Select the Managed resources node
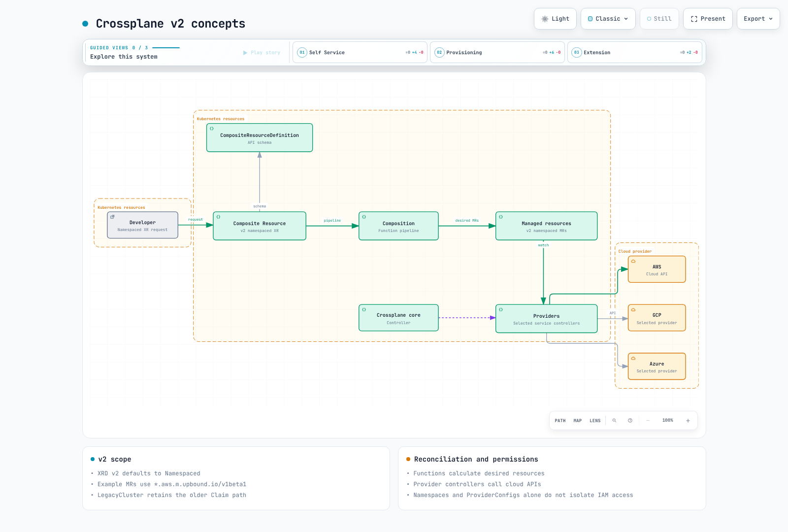This screenshot has width=788, height=532. click(546, 226)
